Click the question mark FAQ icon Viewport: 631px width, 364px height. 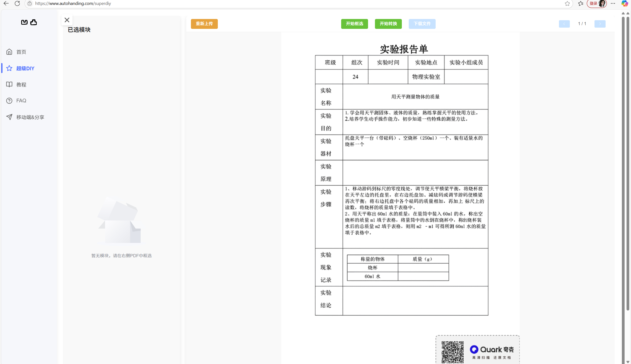pyautogui.click(x=9, y=101)
